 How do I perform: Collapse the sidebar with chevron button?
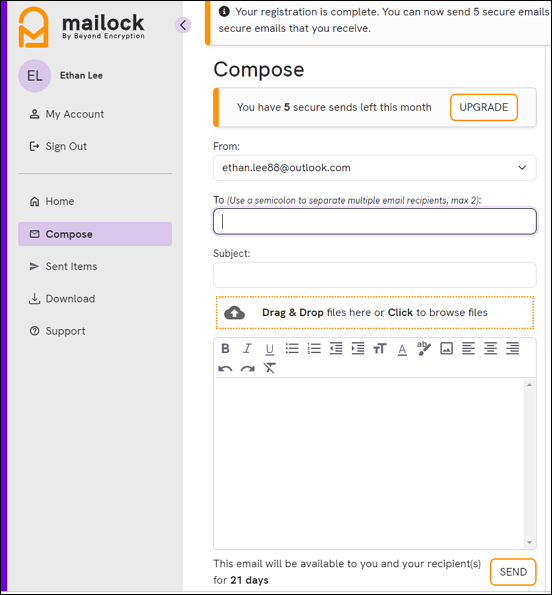(183, 25)
